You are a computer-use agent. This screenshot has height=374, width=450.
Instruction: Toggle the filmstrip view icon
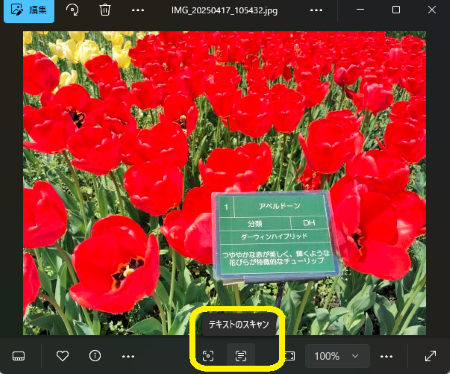[x=18, y=356]
